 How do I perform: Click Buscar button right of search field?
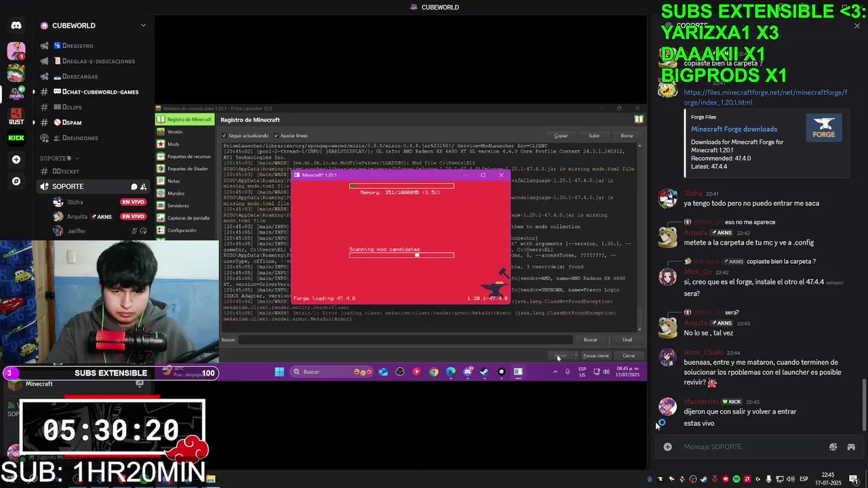click(x=591, y=340)
